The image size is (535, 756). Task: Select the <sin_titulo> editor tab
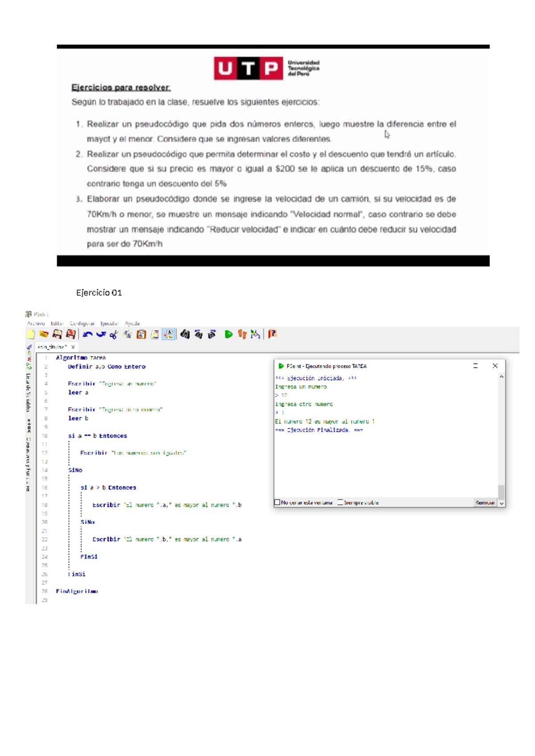[52, 347]
